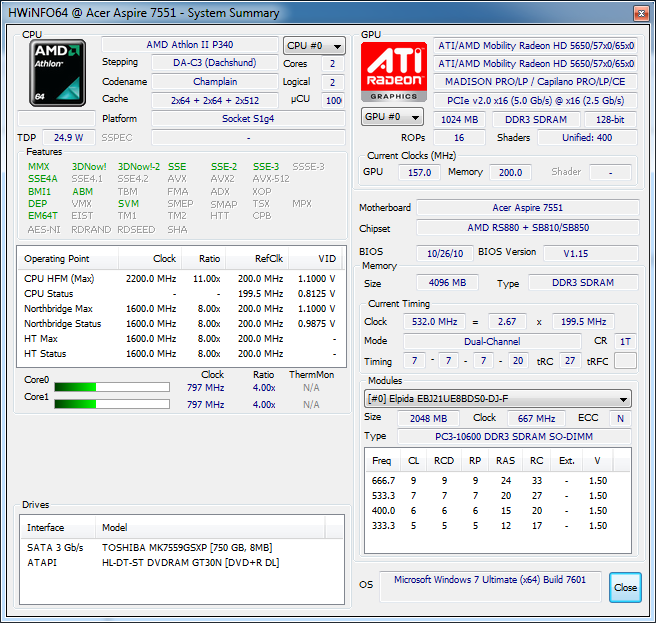The image size is (656, 623).
Task: Click the Operating Point column header
Action: tap(58, 257)
